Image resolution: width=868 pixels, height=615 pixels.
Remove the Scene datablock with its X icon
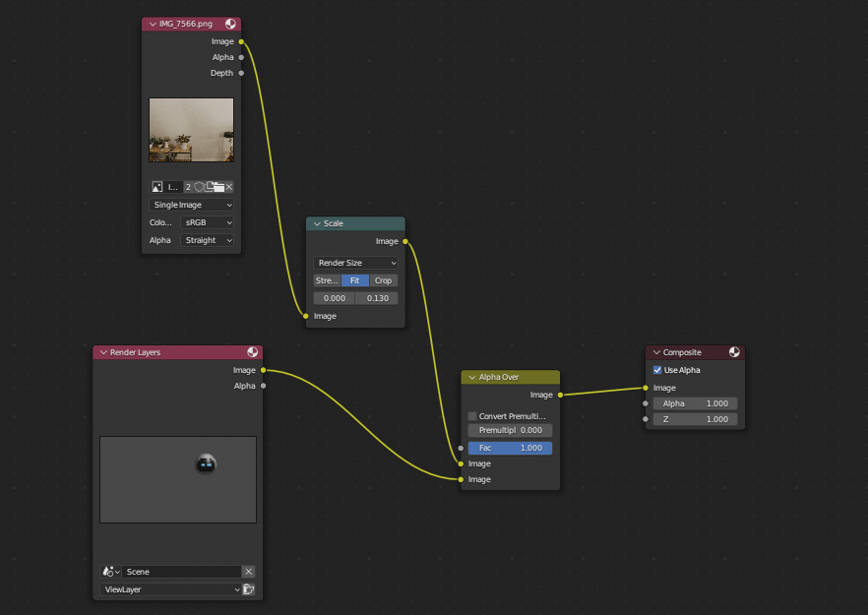click(249, 572)
